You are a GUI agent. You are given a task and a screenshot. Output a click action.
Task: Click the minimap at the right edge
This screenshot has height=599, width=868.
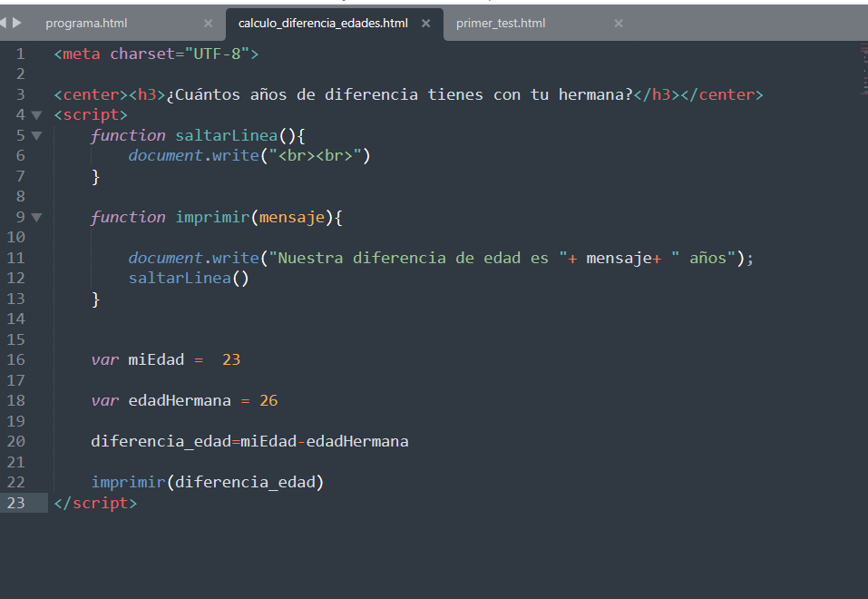coord(863,69)
